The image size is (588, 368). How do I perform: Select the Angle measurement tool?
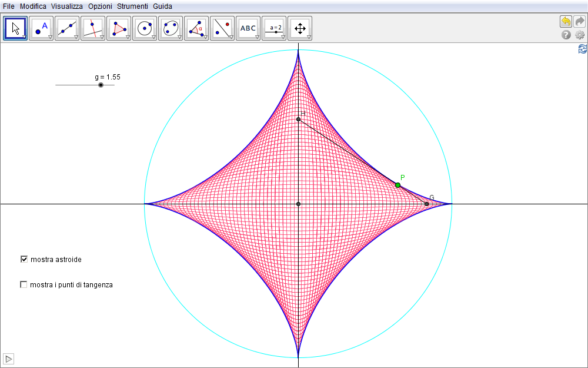[x=196, y=28]
